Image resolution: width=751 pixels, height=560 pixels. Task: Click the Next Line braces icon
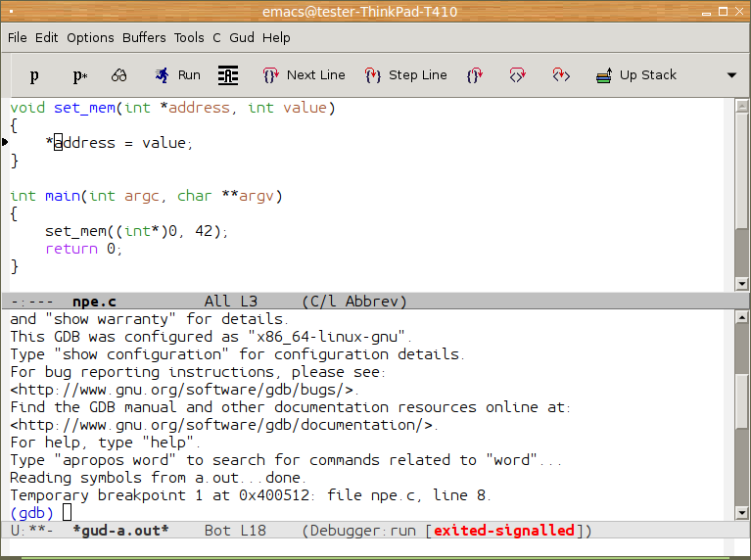tap(270, 75)
